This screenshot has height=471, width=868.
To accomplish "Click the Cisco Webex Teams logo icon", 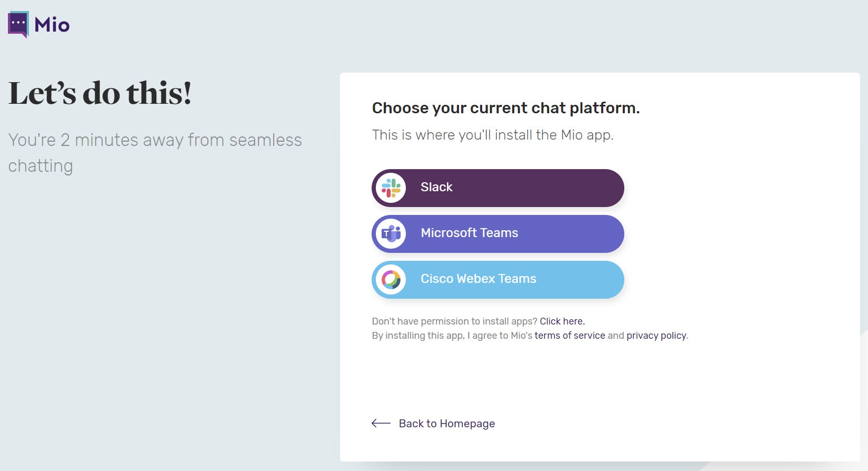I will (391, 279).
